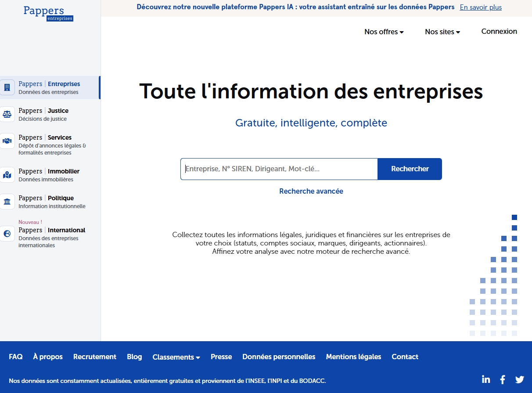
Task: Click the handshake icon beside Pappers Services
Action: tap(7, 141)
